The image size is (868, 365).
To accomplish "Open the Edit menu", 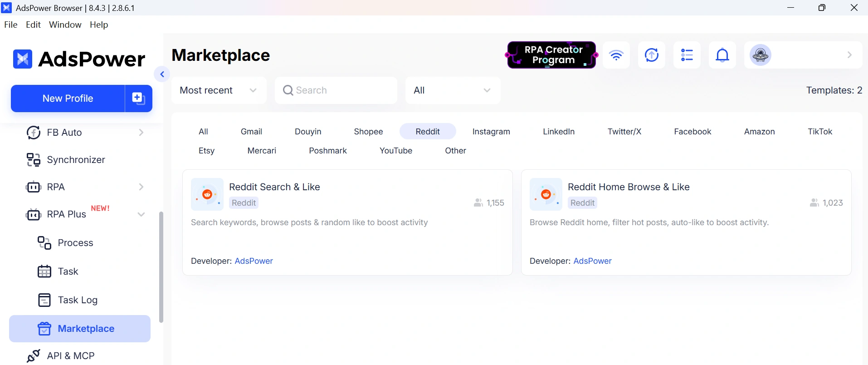I will (34, 25).
